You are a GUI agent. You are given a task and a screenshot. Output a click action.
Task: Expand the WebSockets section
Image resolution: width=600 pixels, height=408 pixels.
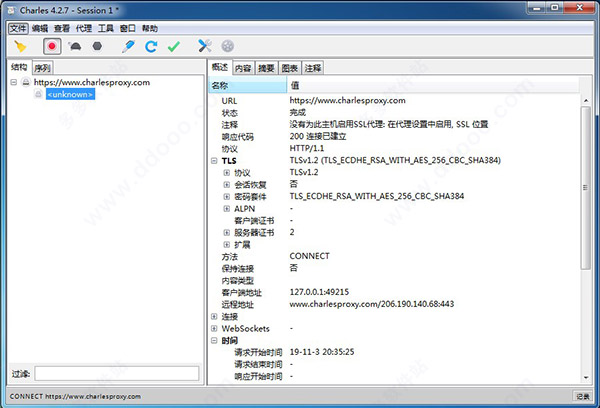[214, 328]
